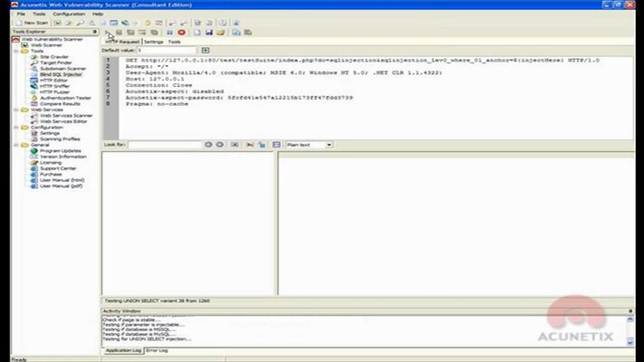Open the Help menu
Viewport: 644px width, 362px height.
97,14
